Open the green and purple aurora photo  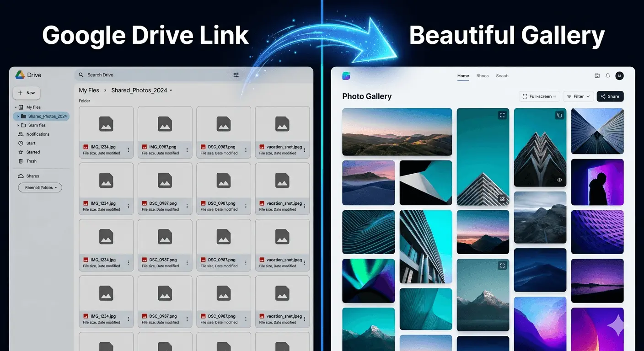click(369, 281)
